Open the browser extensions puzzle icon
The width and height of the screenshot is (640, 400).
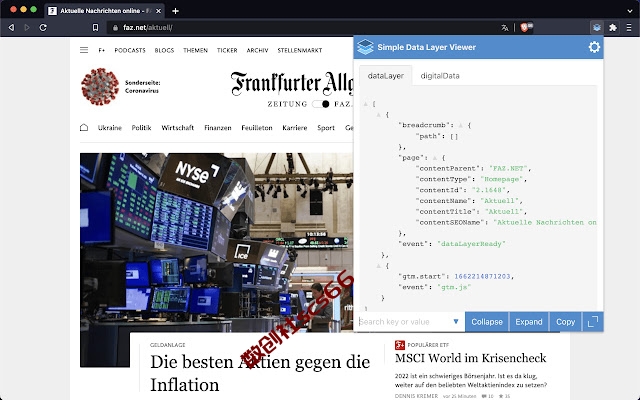click(x=613, y=27)
